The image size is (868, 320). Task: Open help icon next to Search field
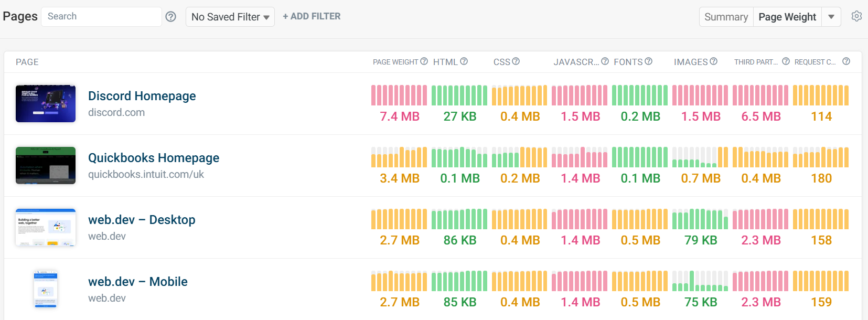tap(170, 17)
